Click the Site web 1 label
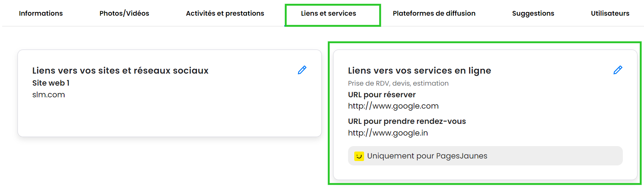 point(51,83)
